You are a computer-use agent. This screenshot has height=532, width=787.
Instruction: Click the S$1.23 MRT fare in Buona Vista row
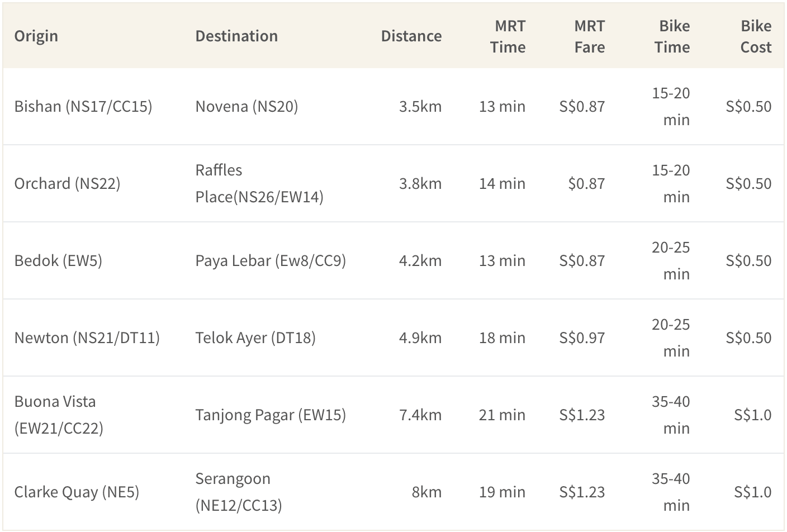[x=582, y=415]
